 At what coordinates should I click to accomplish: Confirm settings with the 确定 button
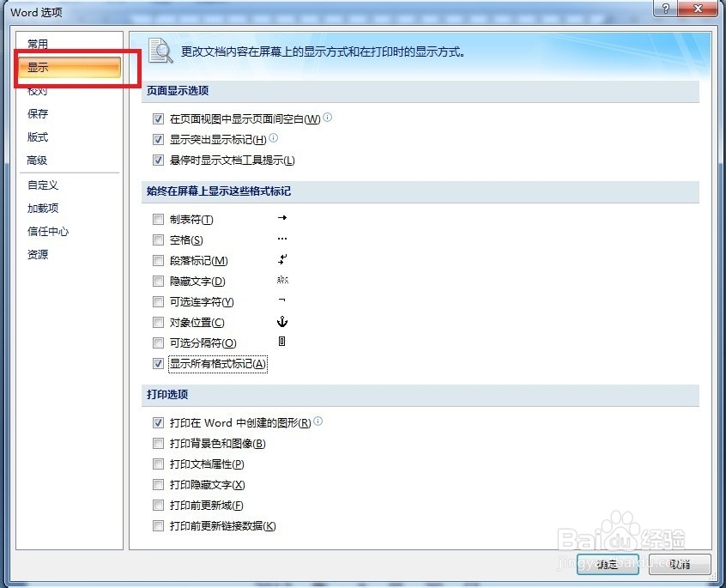pos(607,566)
